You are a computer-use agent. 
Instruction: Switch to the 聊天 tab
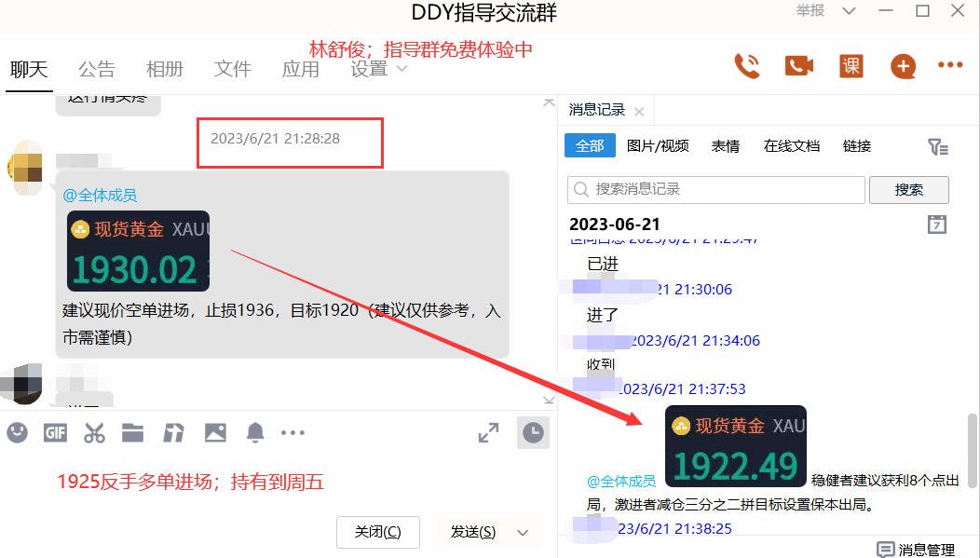point(29,69)
